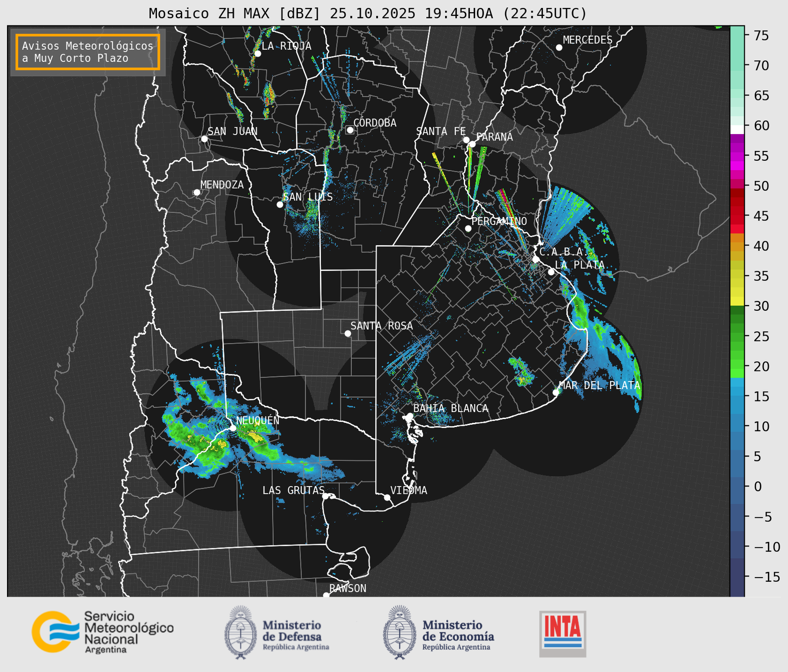Click the Servicio Meteorológico Nacional logo
Screen dimensions: 788x672
102,632
